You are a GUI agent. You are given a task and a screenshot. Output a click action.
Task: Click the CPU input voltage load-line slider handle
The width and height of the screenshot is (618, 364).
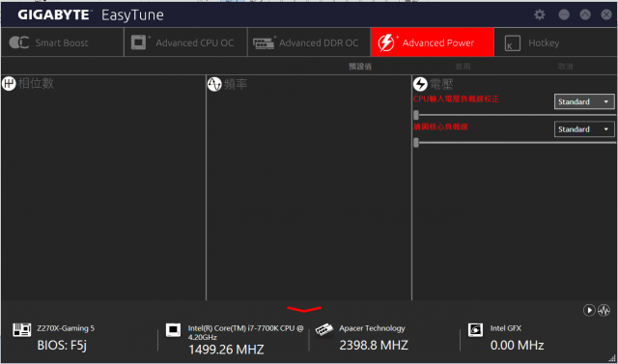click(x=416, y=115)
